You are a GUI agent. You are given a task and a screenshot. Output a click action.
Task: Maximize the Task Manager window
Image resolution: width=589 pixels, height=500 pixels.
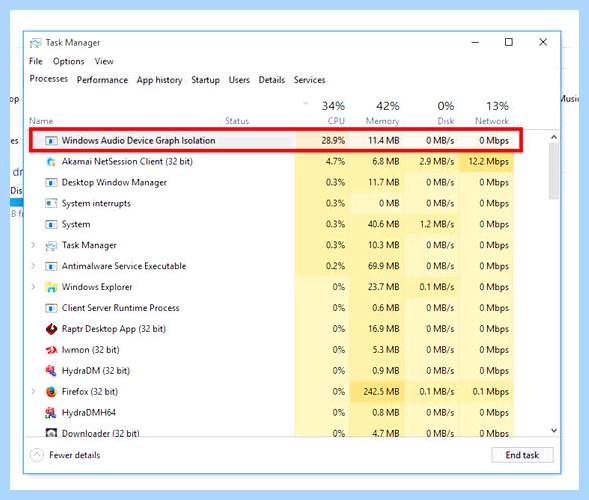(x=509, y=42)
